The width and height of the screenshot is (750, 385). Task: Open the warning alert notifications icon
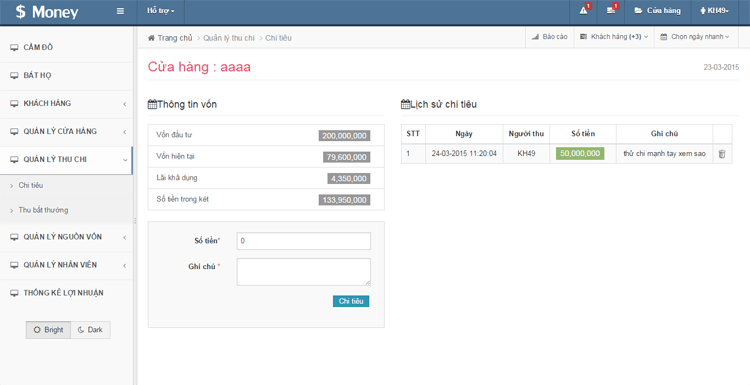coord(584,11)
